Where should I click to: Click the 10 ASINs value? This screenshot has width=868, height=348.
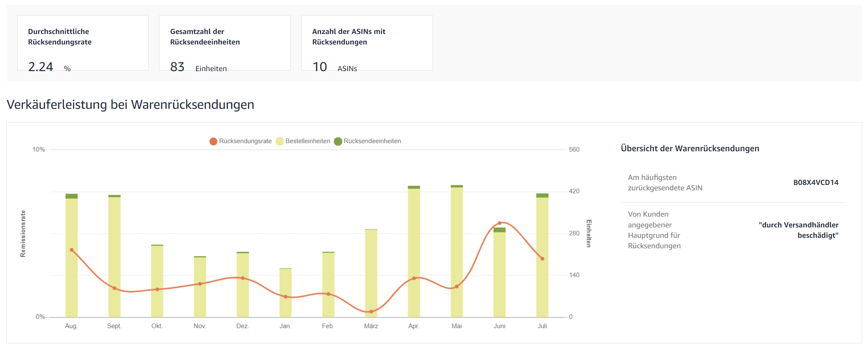pos(335,67)
